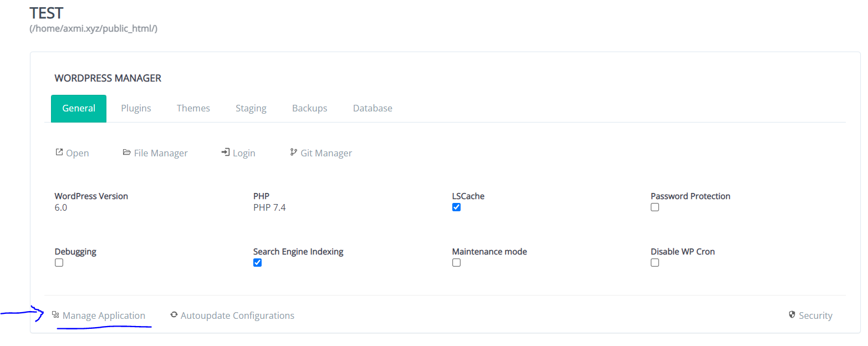Viewport: 868px width, 346px height.
Task: Click the external link icon beside Open
Action: (x=59, y=152)
